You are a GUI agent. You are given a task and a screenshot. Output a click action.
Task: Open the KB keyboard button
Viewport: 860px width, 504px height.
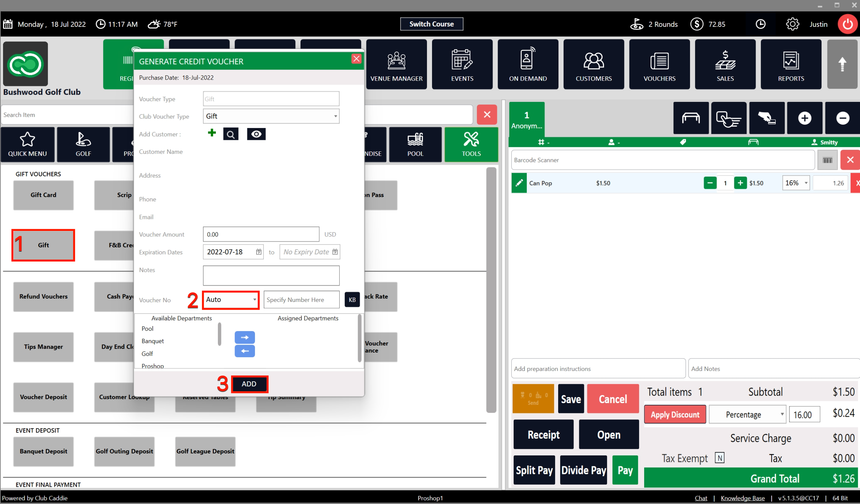[352, 300]
